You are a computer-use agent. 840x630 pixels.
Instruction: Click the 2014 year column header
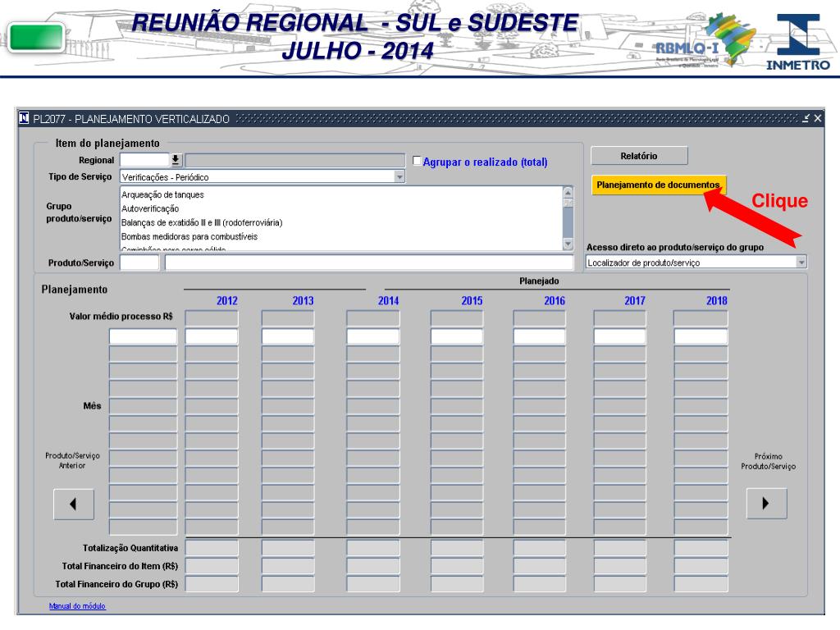tap(388, 300)
